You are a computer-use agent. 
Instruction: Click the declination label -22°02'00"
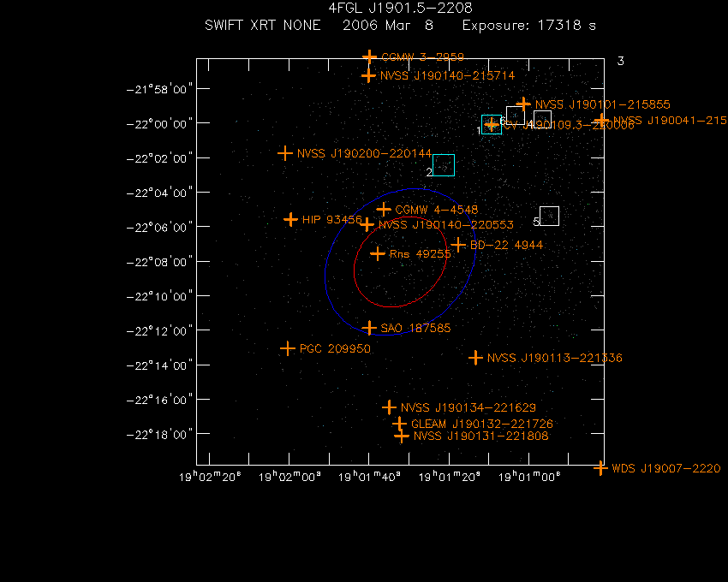(159, 158)
